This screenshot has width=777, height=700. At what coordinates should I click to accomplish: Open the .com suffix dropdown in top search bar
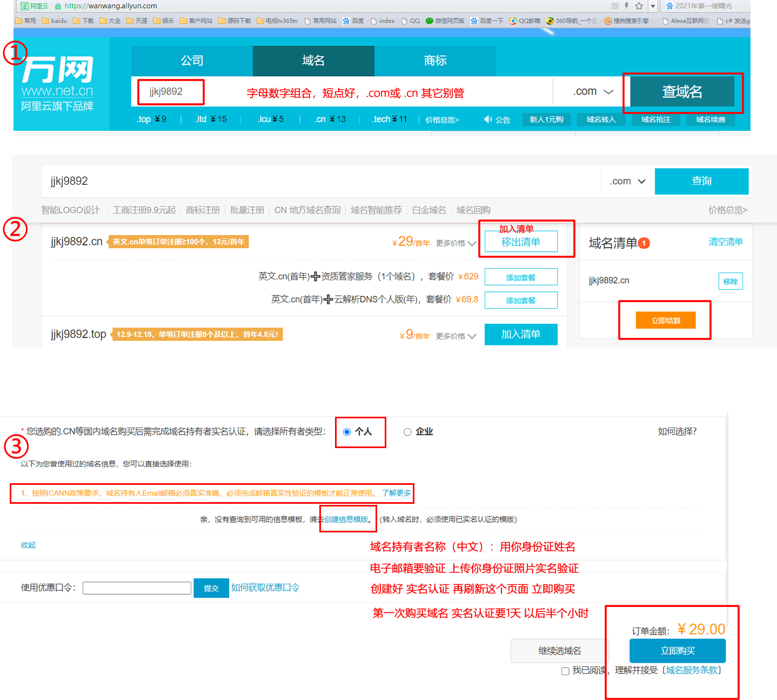(x=593, y=91)
